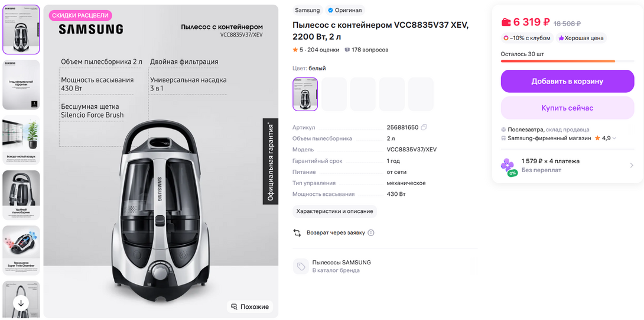644x320 pixels.
Task: Open the Super Twin Chamber technology thumbnail
Action: [21, 250]
